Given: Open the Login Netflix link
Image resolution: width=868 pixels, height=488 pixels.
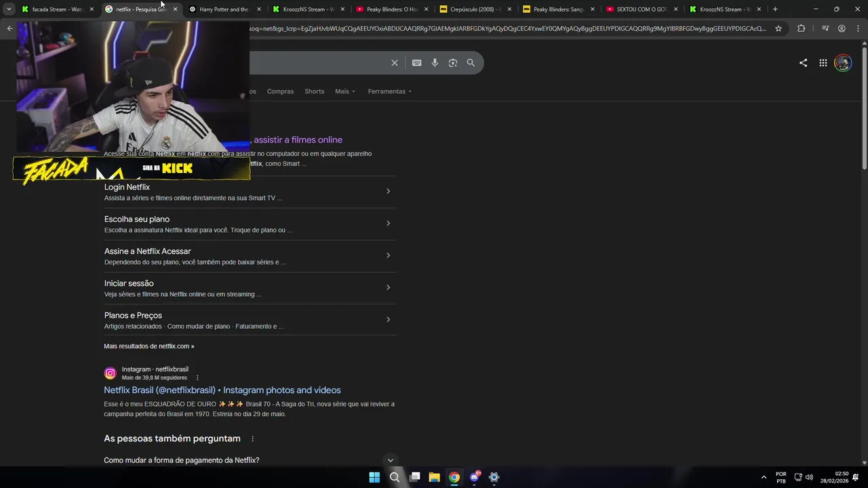Looking at the screenshot, I should (x=127, y=187).
